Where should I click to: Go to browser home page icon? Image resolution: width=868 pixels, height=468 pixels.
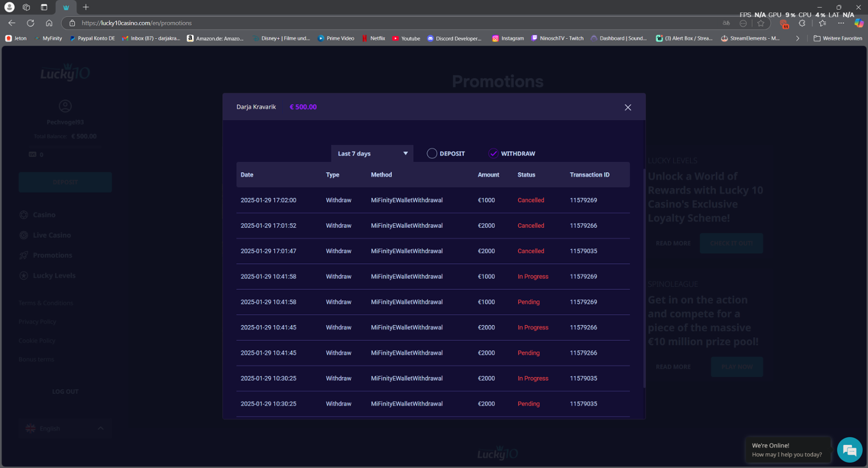click(49, 23)
